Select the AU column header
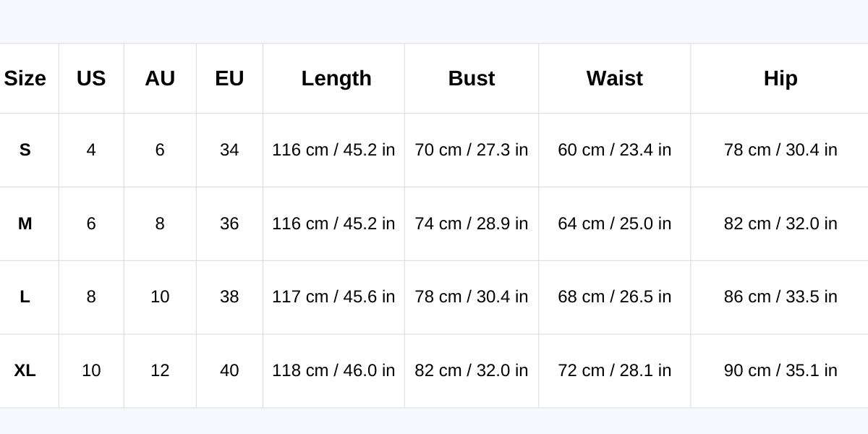Viewport: 868px width, 434px height. click(160, 78)
